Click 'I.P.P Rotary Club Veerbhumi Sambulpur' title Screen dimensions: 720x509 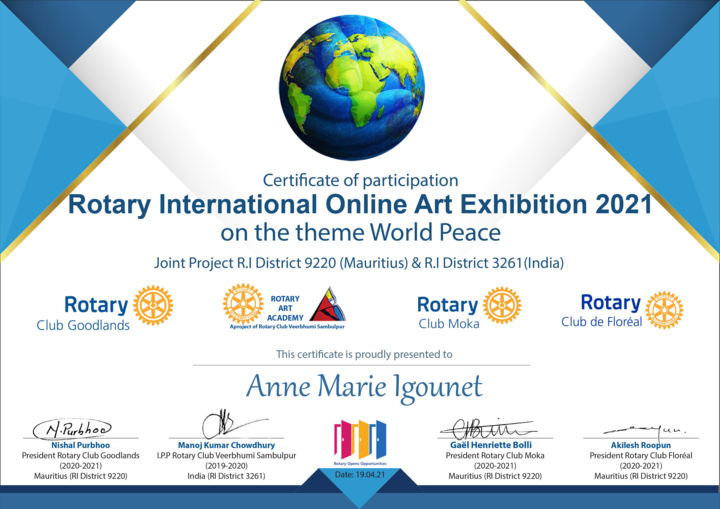226,456
